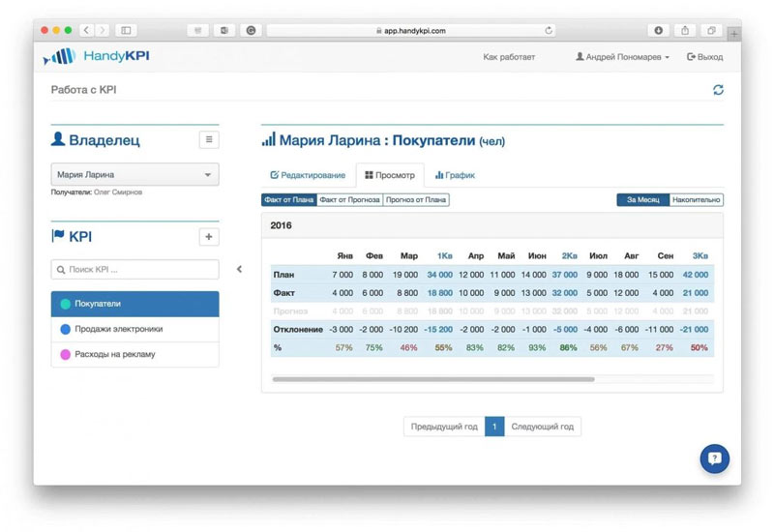Image resolution: width=774 pixels, height=532 pixels.
Task: Add a new KPI with plus button
Action: click(209, 237)
